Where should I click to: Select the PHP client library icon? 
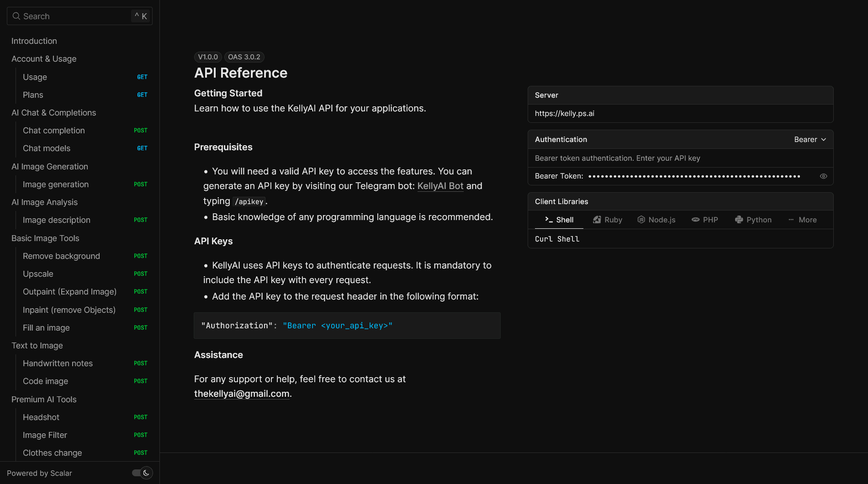(695, 220)
